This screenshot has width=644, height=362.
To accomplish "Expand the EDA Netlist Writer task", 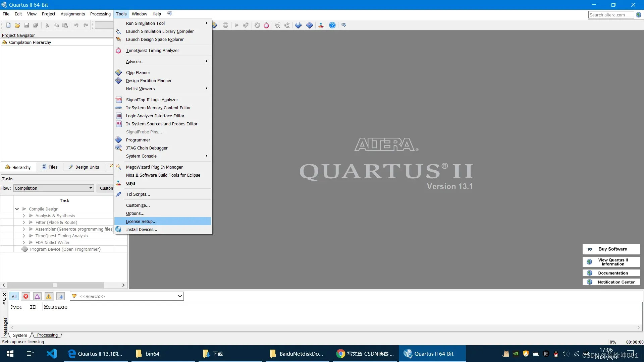I will tap(24, 242).
